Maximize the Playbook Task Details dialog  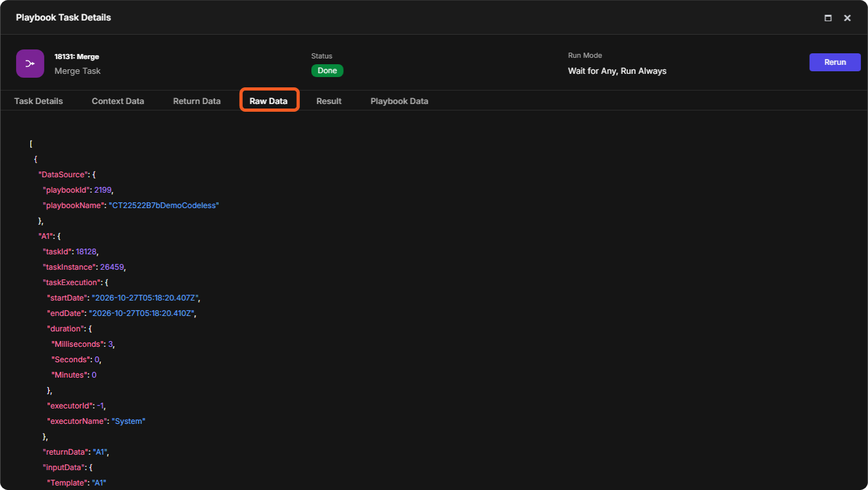click(828, 18)
